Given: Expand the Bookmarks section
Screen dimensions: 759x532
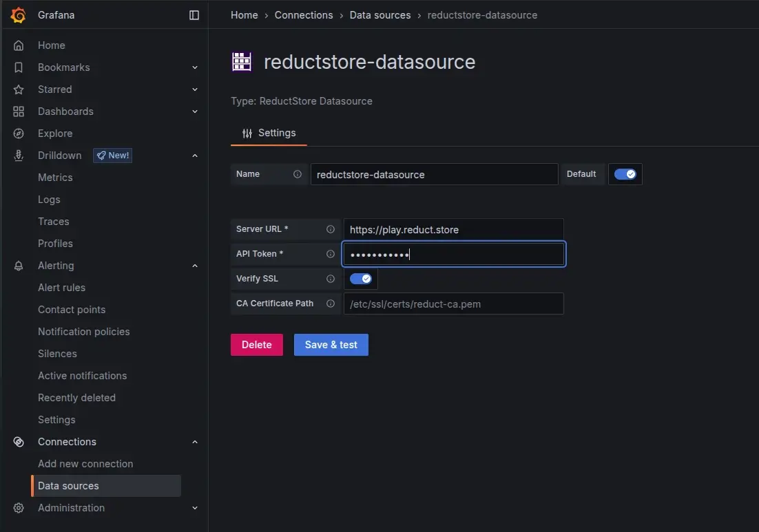Looking at the screenshot, I should [x=195, y=67].
